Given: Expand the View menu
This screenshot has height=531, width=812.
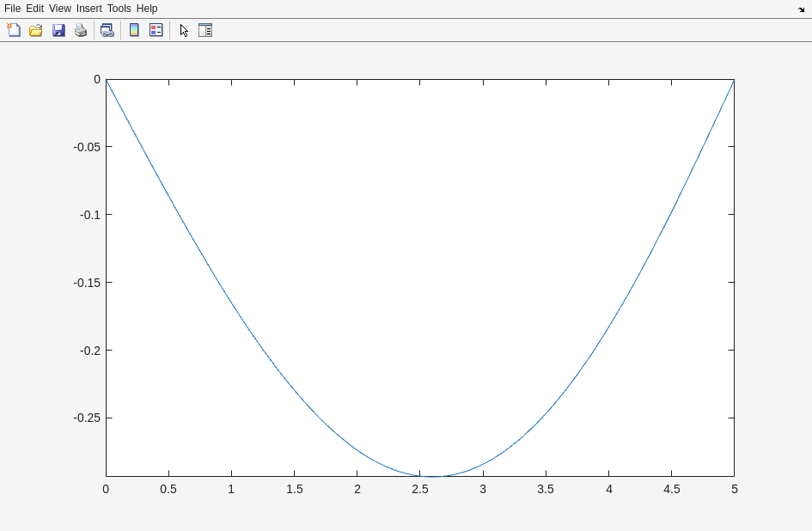Looking at the screenshot, I should (x=60, y=9).
